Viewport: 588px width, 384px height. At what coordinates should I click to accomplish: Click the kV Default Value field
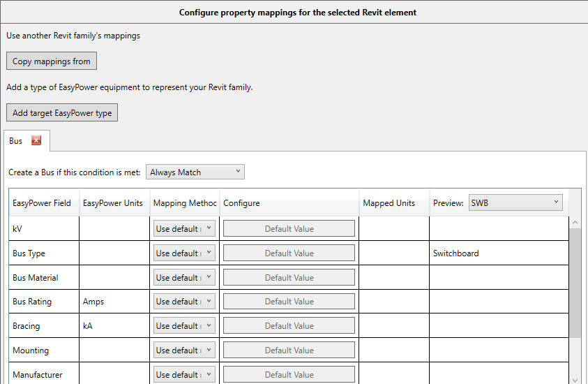[289, 229]
